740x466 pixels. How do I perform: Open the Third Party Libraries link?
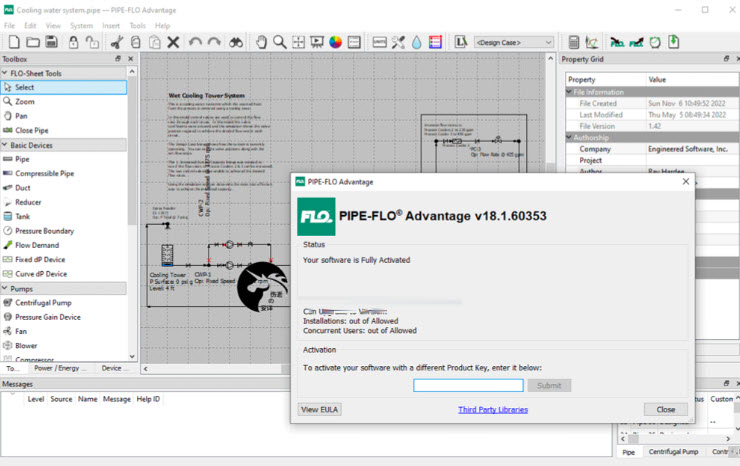pos(492,409)
